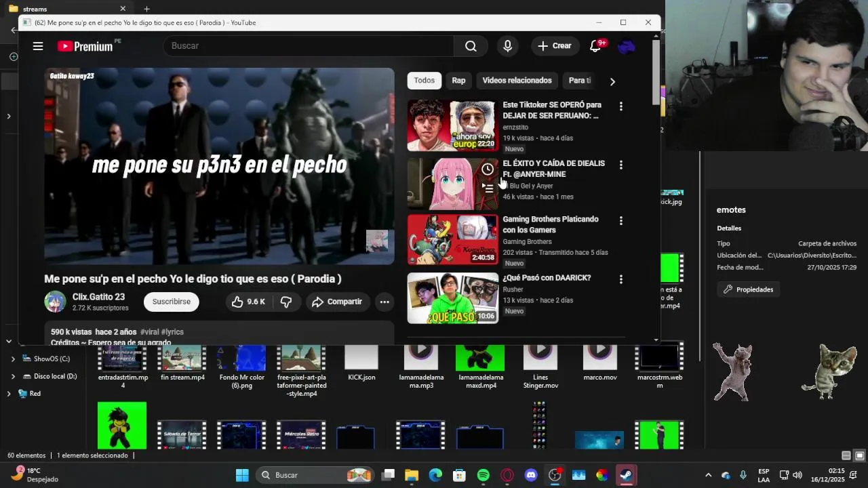The height and width of the screenshot is (488, 868).
Task: Open YouTube notifications bell
Action: point(595,46)
